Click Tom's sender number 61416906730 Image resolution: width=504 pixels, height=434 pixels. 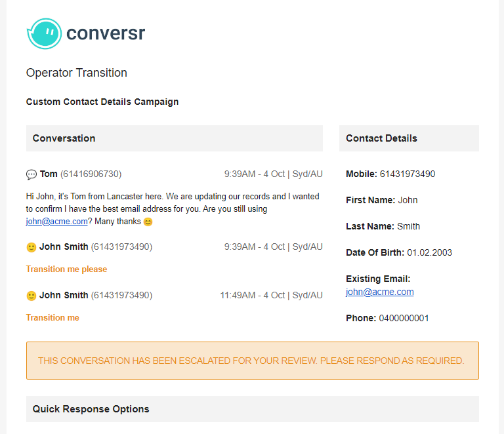[x=91, y=174]
